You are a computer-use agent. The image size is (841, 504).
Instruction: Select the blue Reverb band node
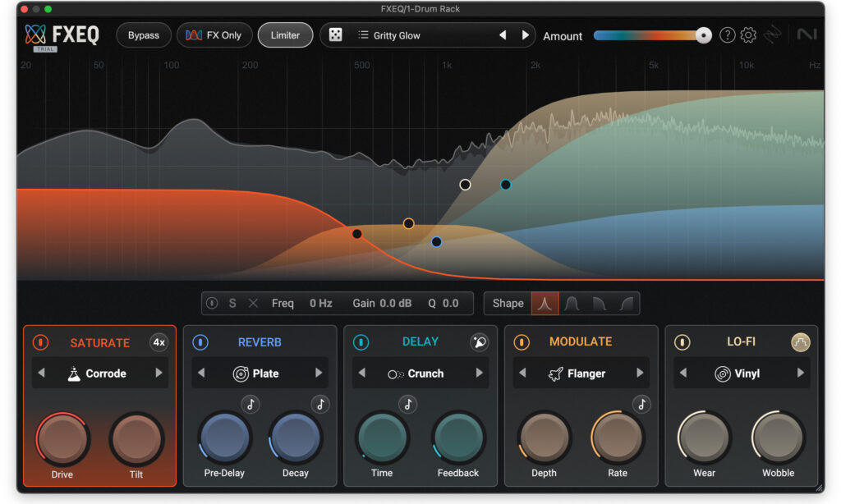[x=437, y=242]
